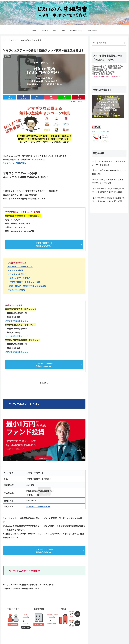Share the article on Twitter
Viewport: 129px width, 644px height.
coord(10,97)
